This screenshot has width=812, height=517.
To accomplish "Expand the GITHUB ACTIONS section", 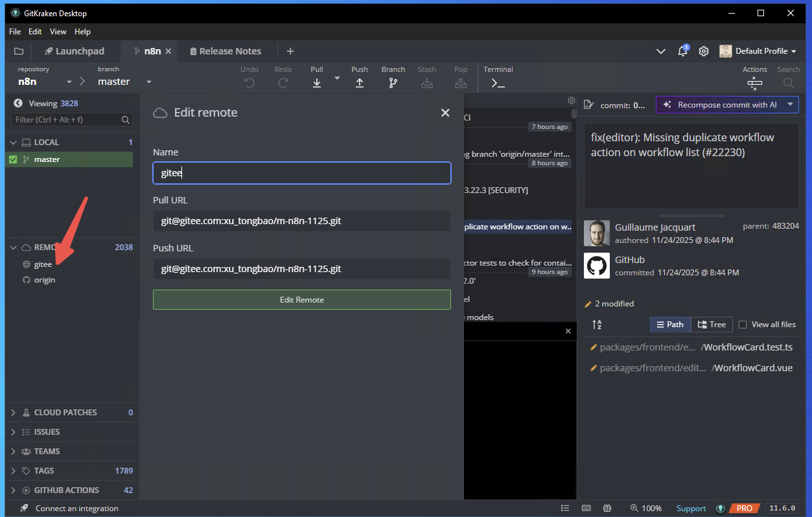I will [x=13, y=490].
